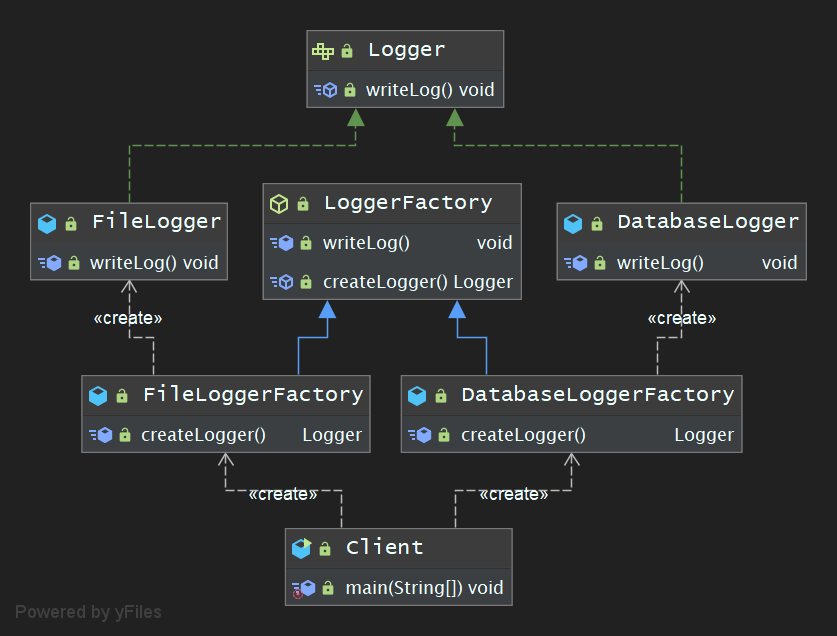
Task: Click the FileLogger class icon
Action: click(x=47, y=223)
